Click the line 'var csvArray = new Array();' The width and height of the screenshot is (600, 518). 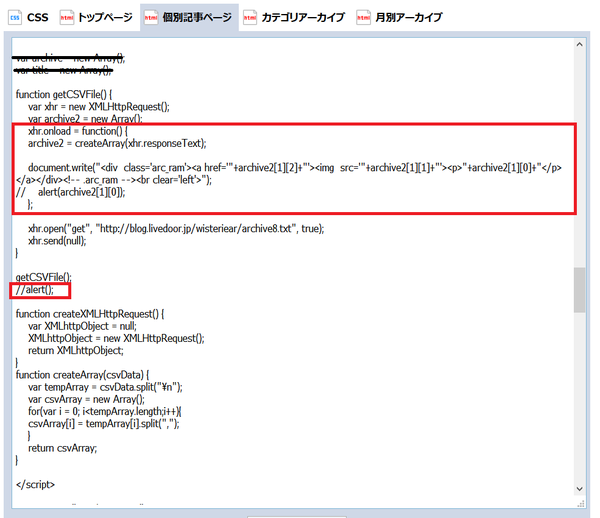(86, 399)
